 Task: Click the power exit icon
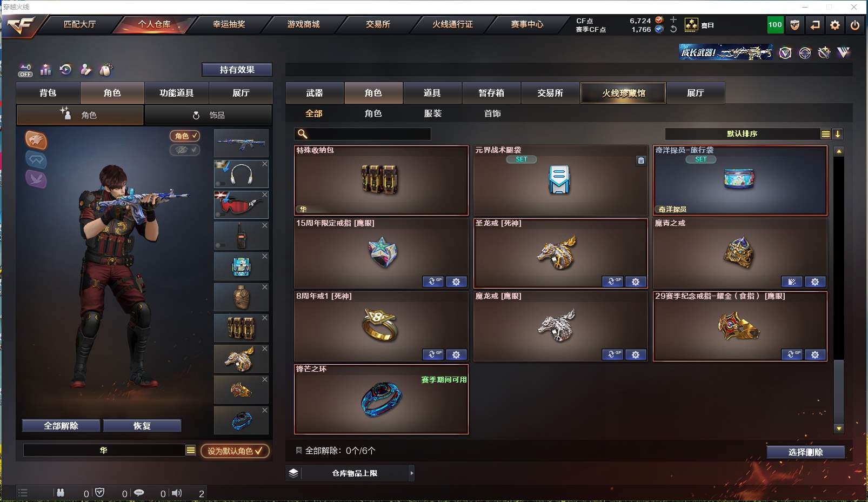tap(855, 25)
